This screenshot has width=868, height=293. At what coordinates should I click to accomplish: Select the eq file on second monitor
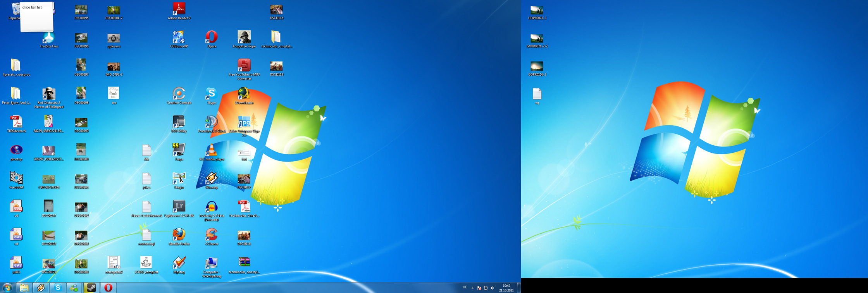click(x=537, y=96)
